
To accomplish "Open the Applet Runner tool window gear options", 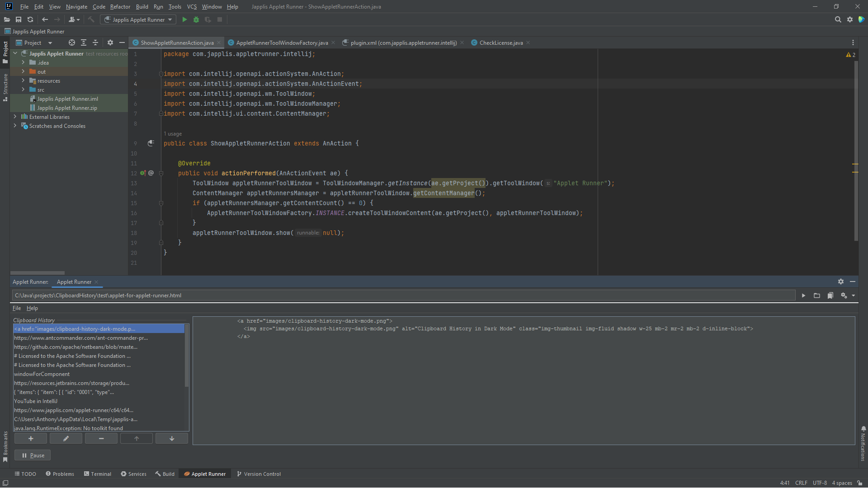I will tap(841, 282).
